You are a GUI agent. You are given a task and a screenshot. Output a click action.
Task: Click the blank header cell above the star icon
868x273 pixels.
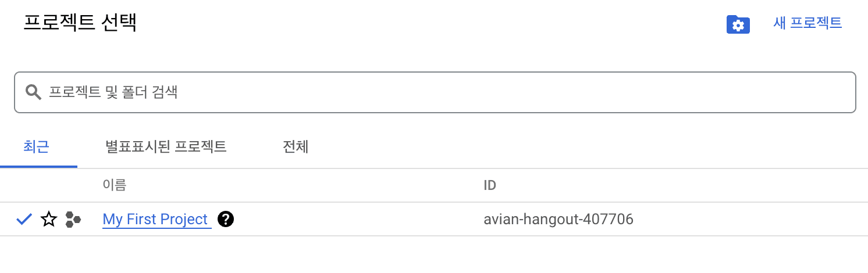coord(49,186)
